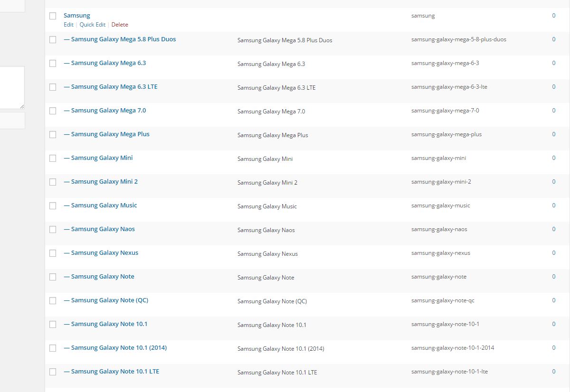Screen dimensions: 570x392
Task: Open Samsung Galaxy Mega 5.8 Plus Duos term
Action: (123, 39)
